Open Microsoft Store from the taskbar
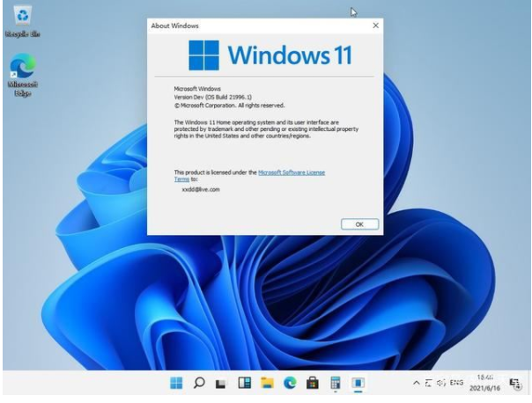 (x=313, y=383)
